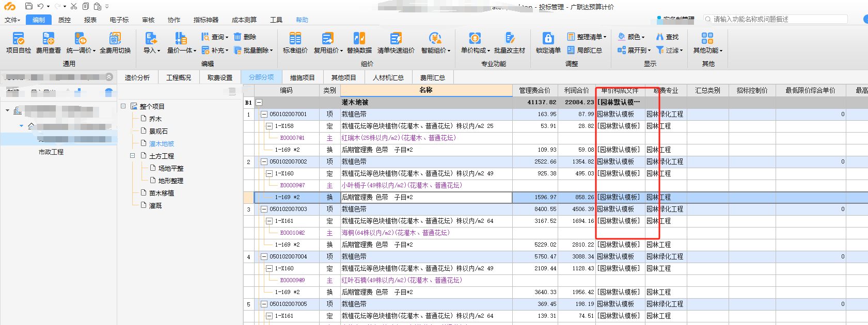Select 市政工程 in the left panel
This screenshot has height=325, width=868.
(x=51, y=152)
